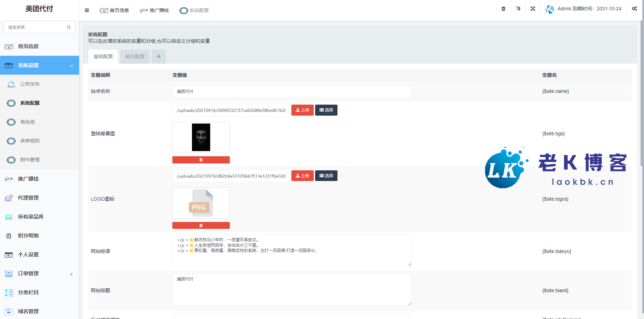The image size is (644, 319).
Task: Click the login background mask thumbnail
Action: click(201, 137)
